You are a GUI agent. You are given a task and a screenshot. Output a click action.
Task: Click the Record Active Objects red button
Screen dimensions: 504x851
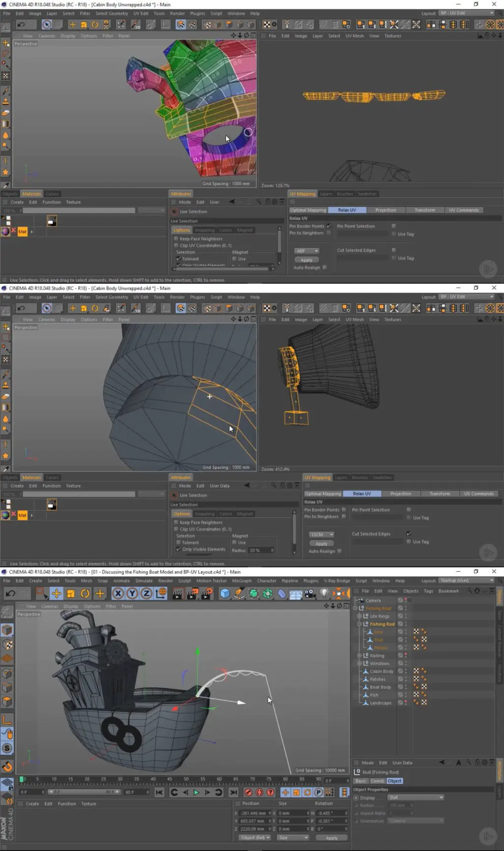coord(248,792)
